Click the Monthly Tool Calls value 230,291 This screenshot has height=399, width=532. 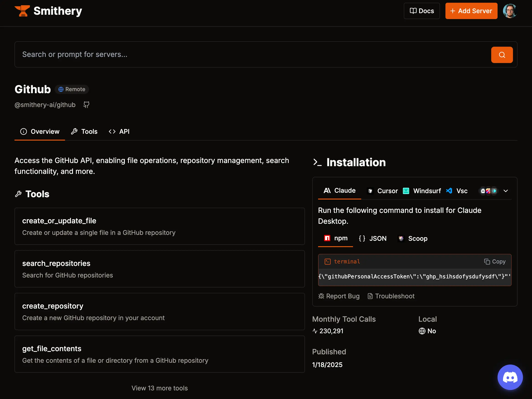coord(331,331)
